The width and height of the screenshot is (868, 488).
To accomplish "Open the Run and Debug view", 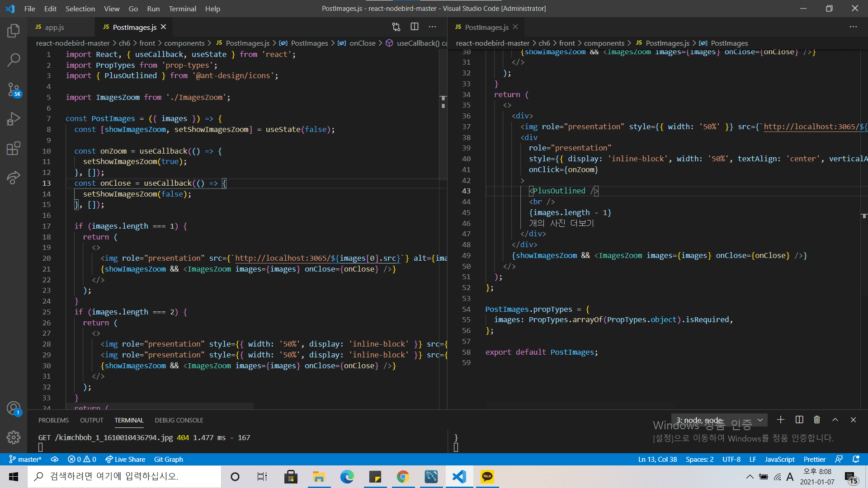I will 14,119.
